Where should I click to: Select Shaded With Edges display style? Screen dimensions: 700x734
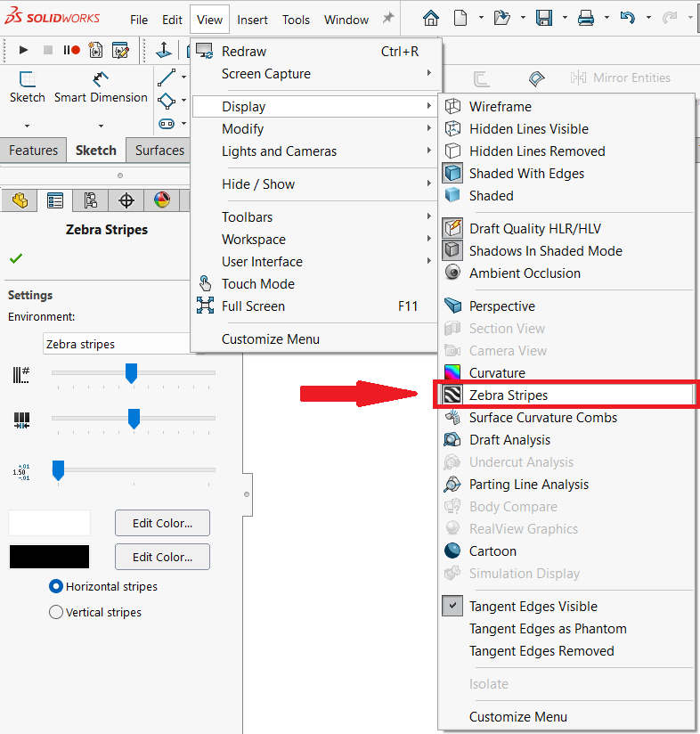pos(526,174)
